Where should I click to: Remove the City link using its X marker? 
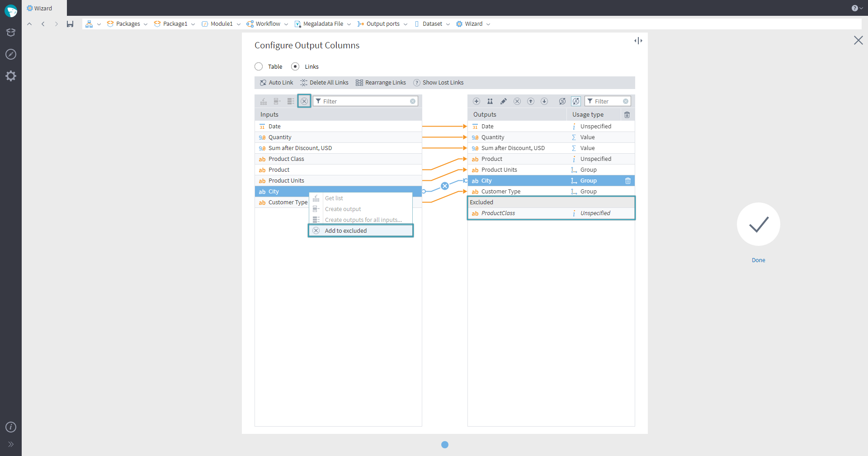445,186
